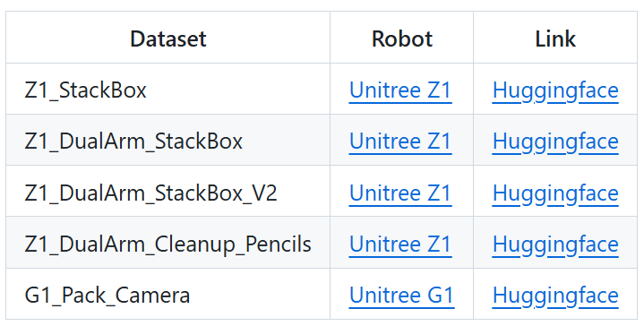Screen dimensions: 644x326
Task: Open Huggingface link for Z1_StackBox
Action: (x=555, y=90)
